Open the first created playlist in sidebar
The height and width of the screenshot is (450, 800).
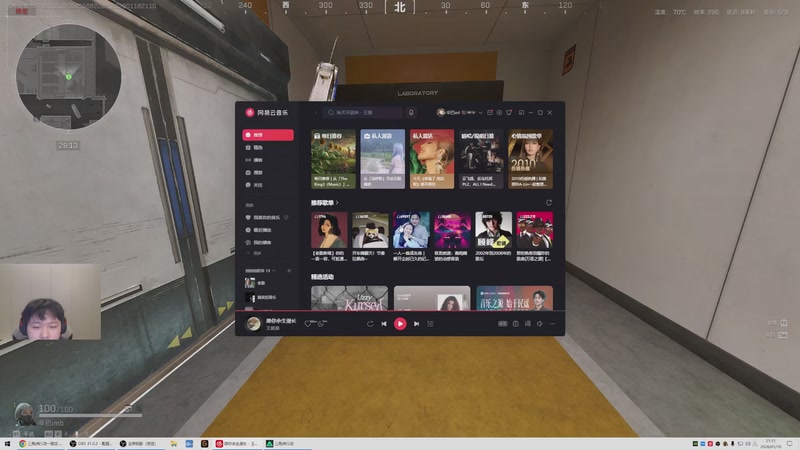coord(268,283)
